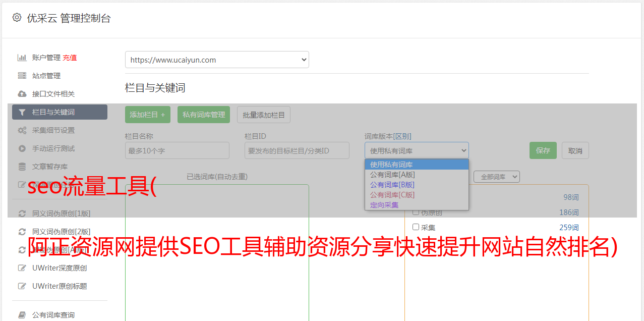Check the 伪原创 checkbox
644x321 pixels.
coord(416,212)
